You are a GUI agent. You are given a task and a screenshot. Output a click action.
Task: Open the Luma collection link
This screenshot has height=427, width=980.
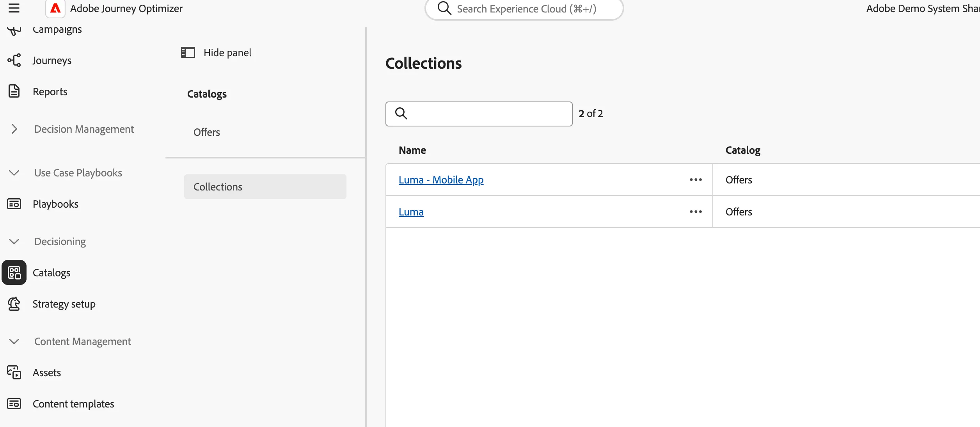click(x=411, y=212)
